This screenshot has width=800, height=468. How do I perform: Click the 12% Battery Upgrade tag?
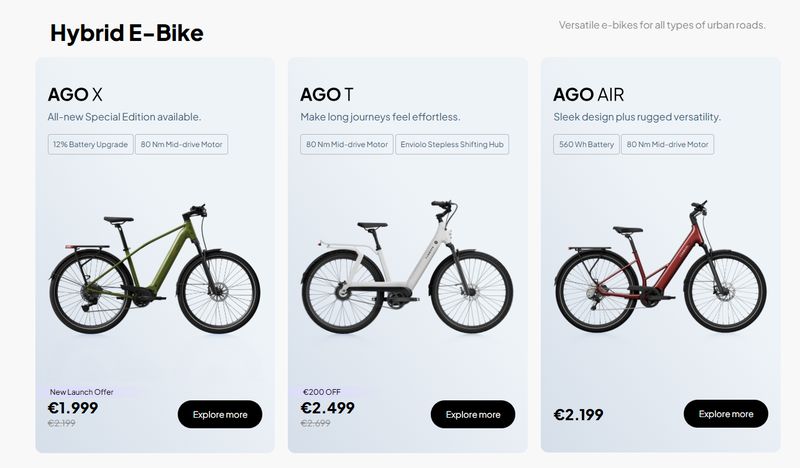point(90,145)
